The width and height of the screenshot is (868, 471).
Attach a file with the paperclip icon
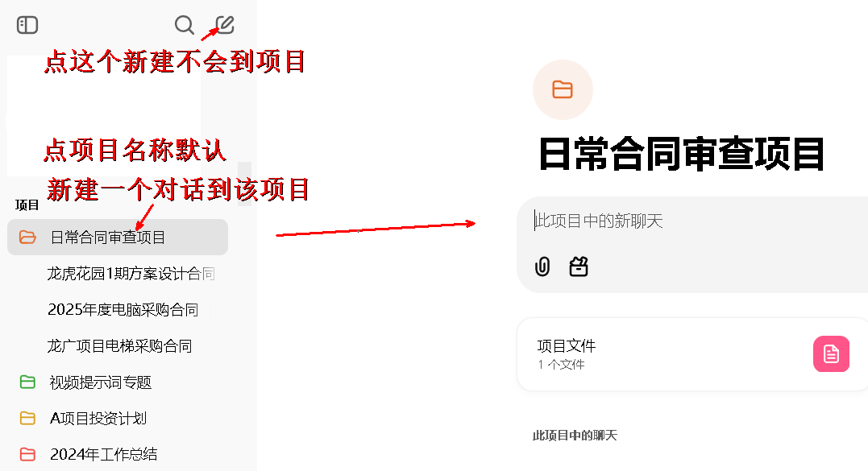542,266
